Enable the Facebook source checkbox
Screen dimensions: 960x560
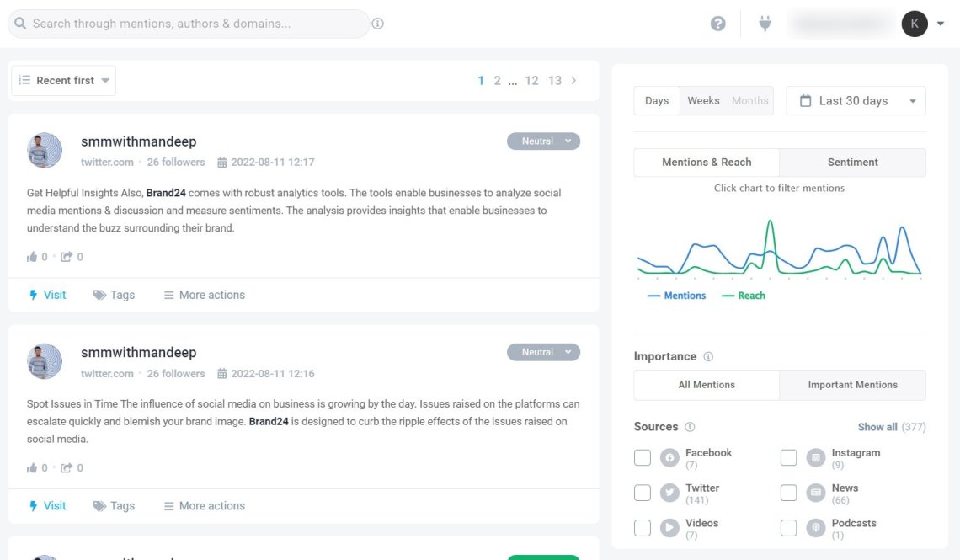coord(643,457)
